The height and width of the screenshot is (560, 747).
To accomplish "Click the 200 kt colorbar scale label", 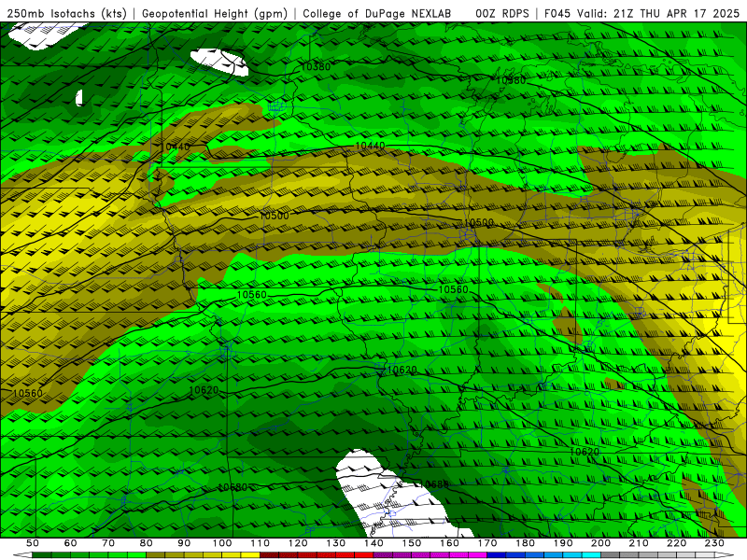I will [x=600, y=543].
